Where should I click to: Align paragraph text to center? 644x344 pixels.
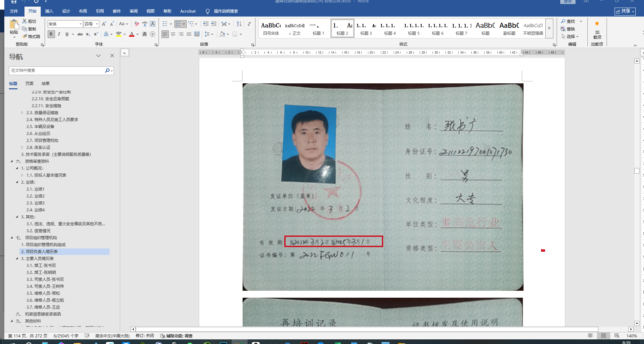click(173, 34)
